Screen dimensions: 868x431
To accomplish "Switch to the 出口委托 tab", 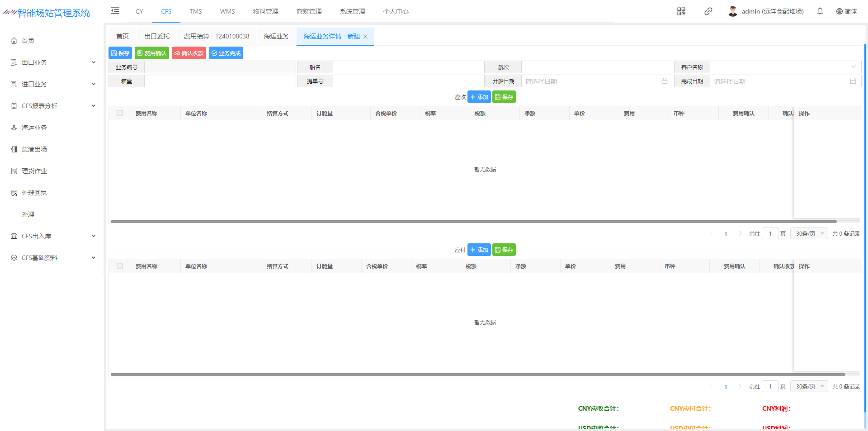I will pyautogui.click(x=157, y=36).
